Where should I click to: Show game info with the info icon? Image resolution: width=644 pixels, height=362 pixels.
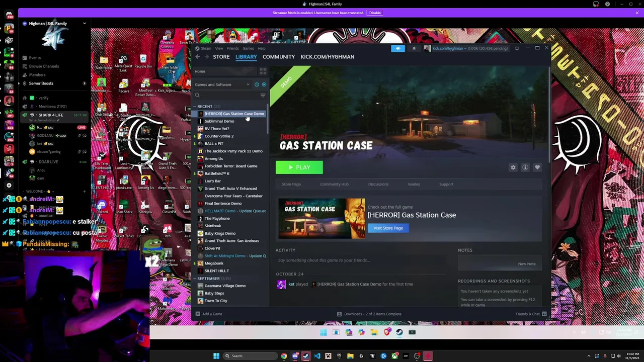pyautogui.click(x=525, y=167)
